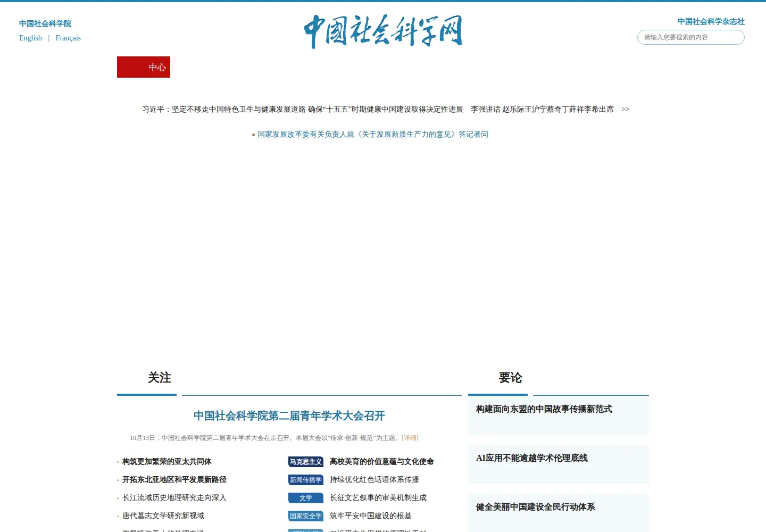This screenshot has height=532, width=766.
Task: Open 长征文艺叙事的审美机制生成 article
Action: point(378,497)
